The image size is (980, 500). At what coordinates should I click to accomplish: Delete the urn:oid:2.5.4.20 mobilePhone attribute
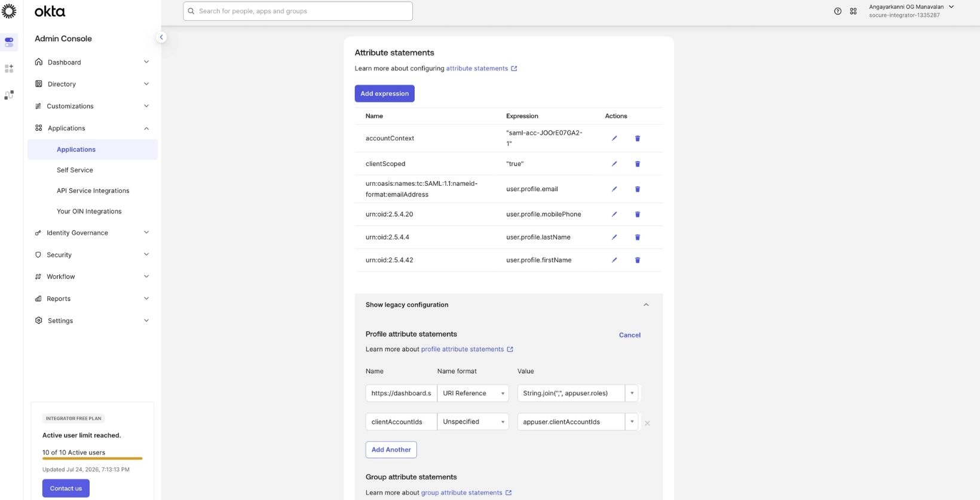click(x=638, y=214)
